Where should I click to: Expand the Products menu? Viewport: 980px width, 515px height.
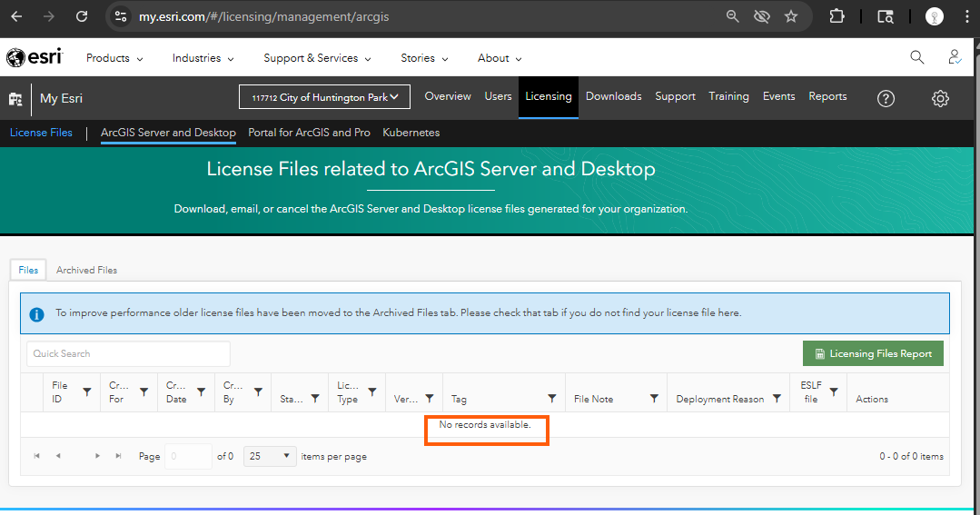pos(114,58)
